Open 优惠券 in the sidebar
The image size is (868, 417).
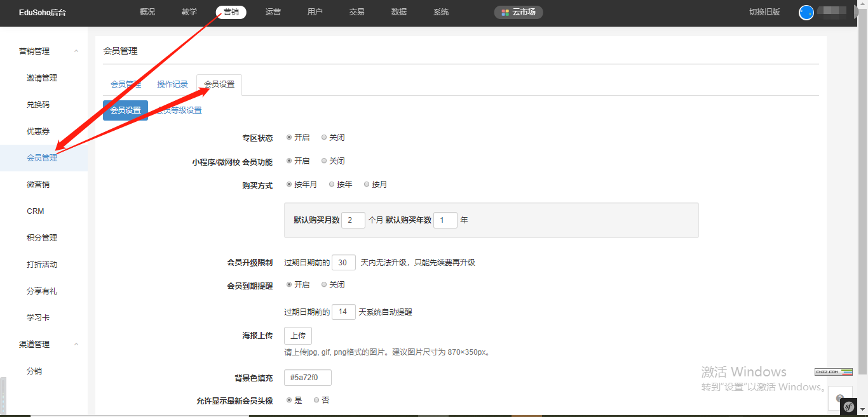point(38,131)
